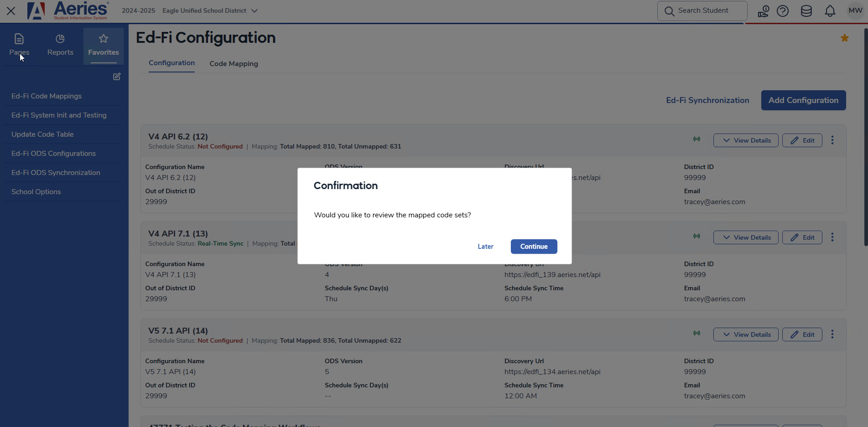Image resolution: width=868 pixels, height=427 pixels.
Task: Click Real-Time Sync schedule status text
Action: 220,244
